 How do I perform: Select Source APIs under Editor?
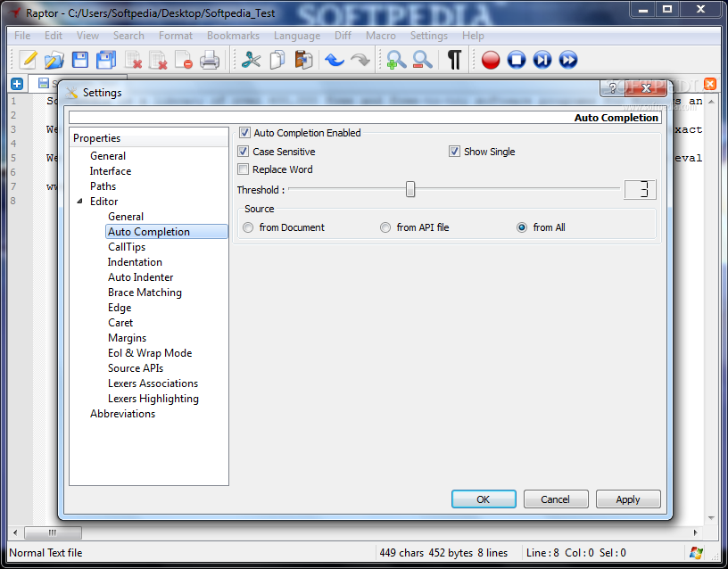click(136, 368)
